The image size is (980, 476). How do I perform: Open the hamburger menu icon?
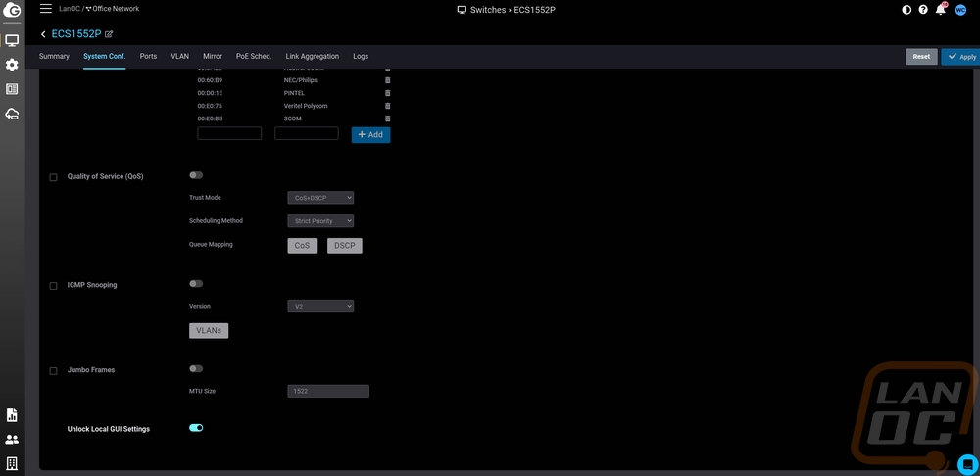click(x=45, y=9)
